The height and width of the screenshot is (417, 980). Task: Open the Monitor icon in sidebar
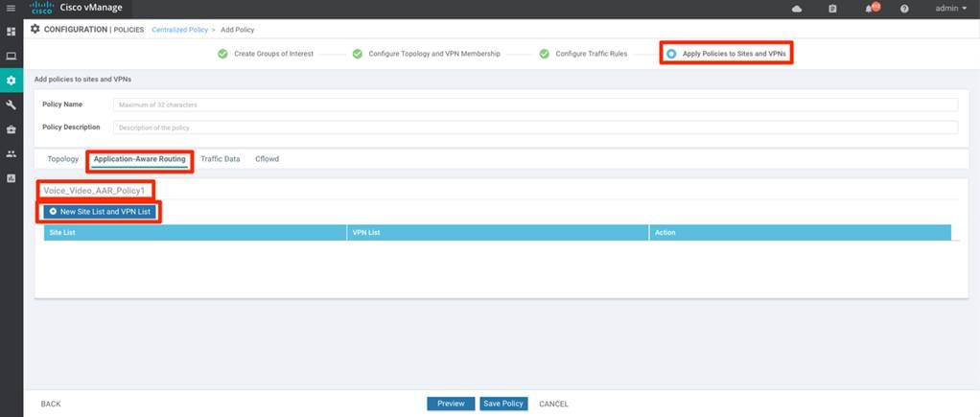click(x=11, y=56)
